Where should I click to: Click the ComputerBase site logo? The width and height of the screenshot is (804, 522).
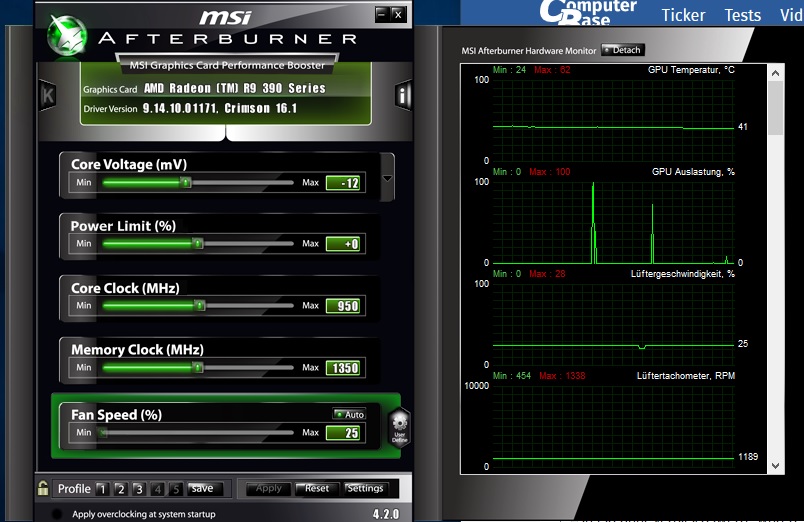[x=588, y=11]
